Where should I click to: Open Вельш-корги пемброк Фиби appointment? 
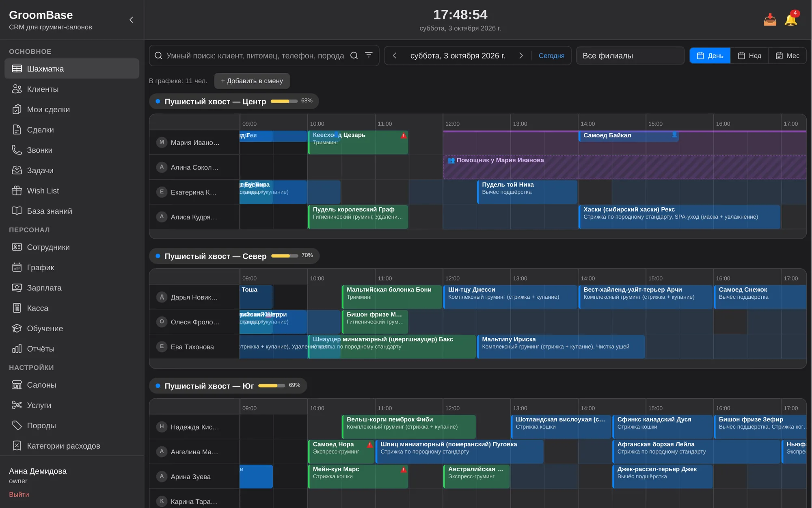tap(409, 427)
